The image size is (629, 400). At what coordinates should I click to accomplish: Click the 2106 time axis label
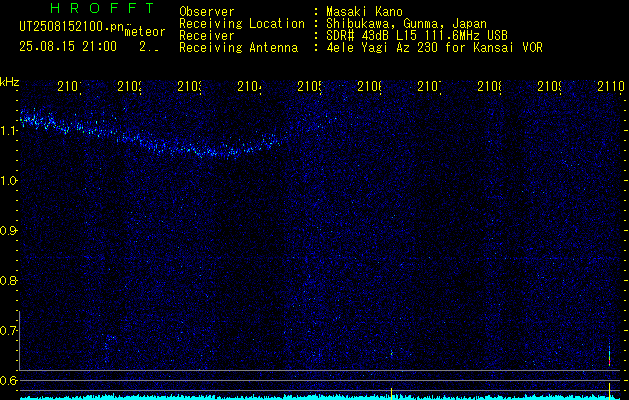369,86
